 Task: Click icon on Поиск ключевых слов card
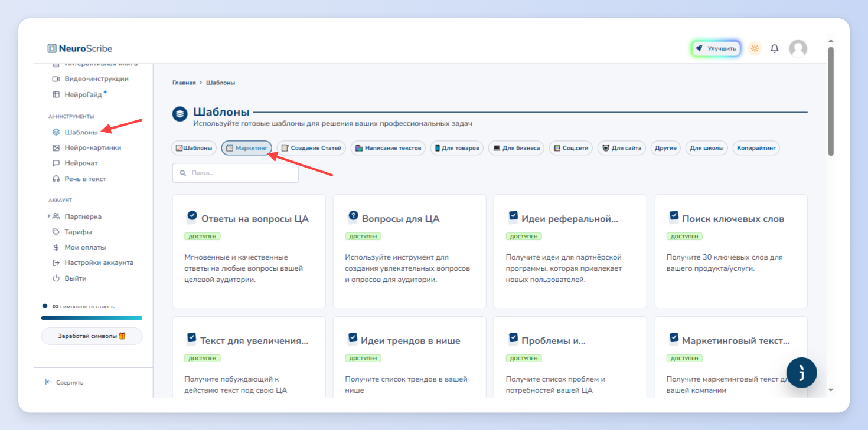point(674,216)
